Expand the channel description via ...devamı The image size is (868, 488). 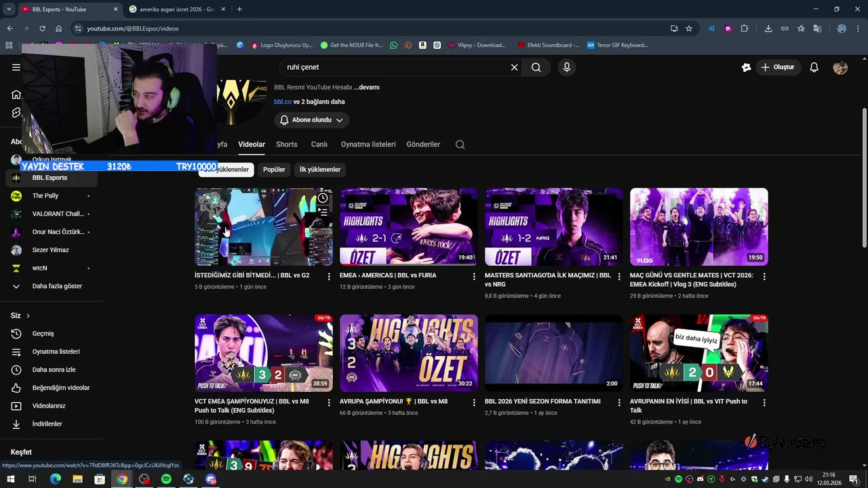[x=366, y=87]
